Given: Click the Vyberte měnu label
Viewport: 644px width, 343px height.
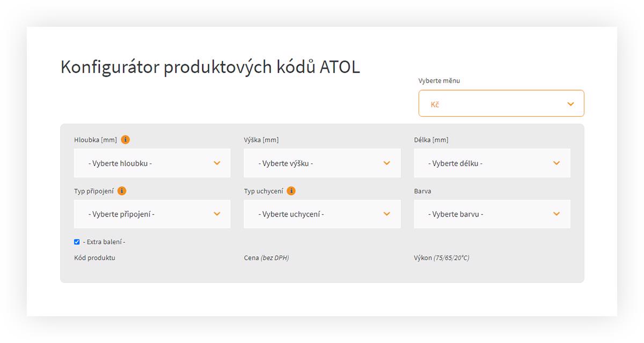Looking at the screenshot, I should 439,81.
